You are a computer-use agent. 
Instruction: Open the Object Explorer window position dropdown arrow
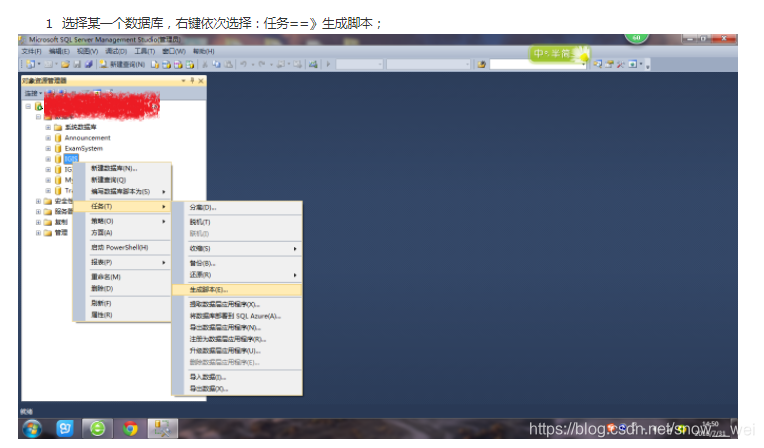pos(183,81)
